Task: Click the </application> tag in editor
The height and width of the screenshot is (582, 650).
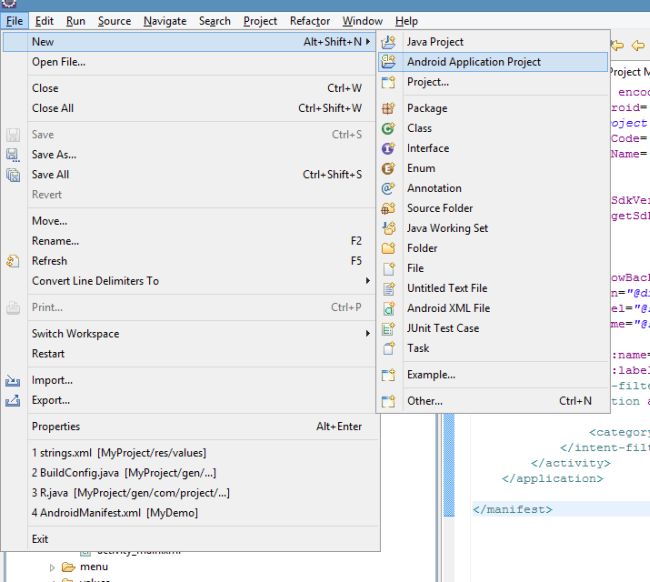Action: point(552,479)
